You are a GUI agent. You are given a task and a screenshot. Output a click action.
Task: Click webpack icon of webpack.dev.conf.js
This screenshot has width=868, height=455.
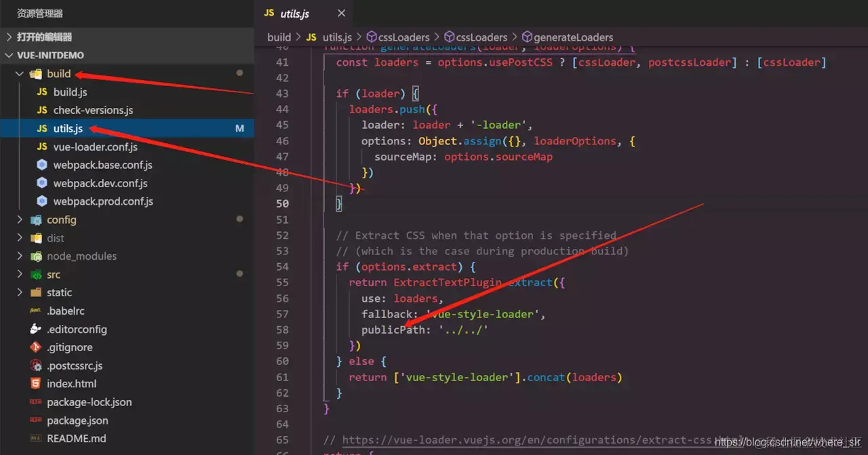[x=42, y=183]
